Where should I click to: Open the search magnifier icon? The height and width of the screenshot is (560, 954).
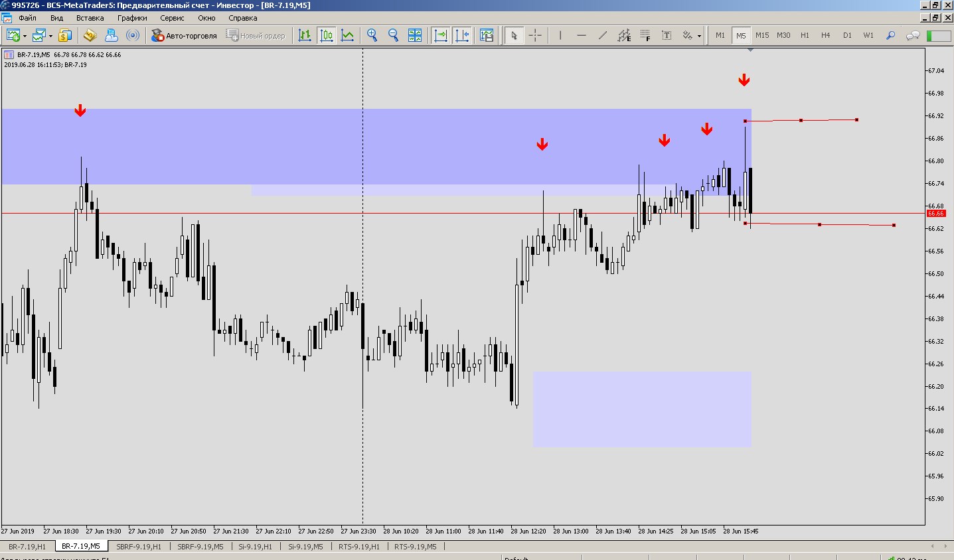pos(891,35)
